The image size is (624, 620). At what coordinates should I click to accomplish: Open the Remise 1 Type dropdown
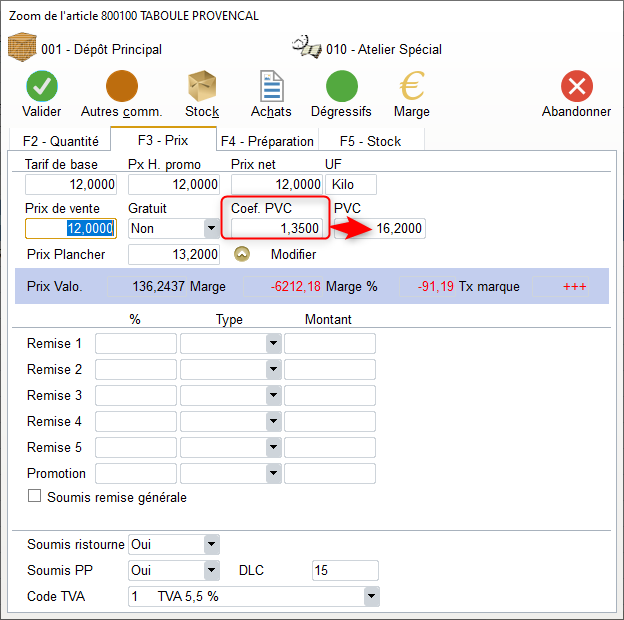(273, 344)
